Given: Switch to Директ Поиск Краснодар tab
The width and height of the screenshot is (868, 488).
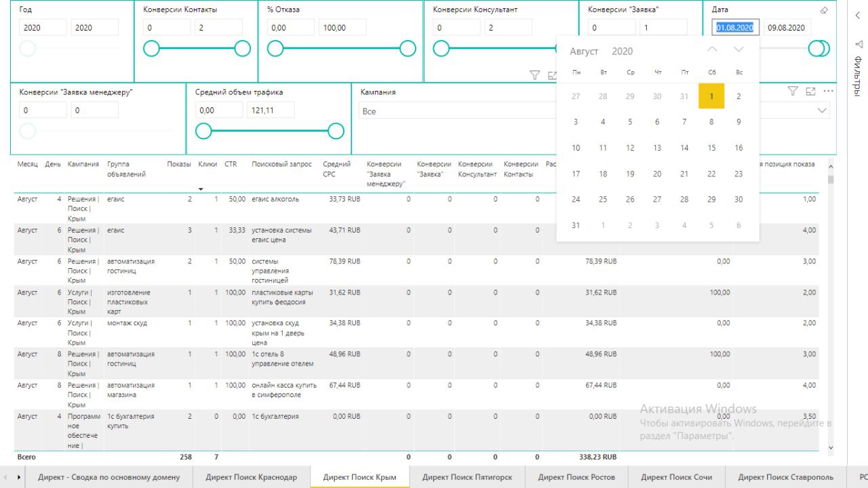Looking at the screenshot, I should [x=252, y=477].
